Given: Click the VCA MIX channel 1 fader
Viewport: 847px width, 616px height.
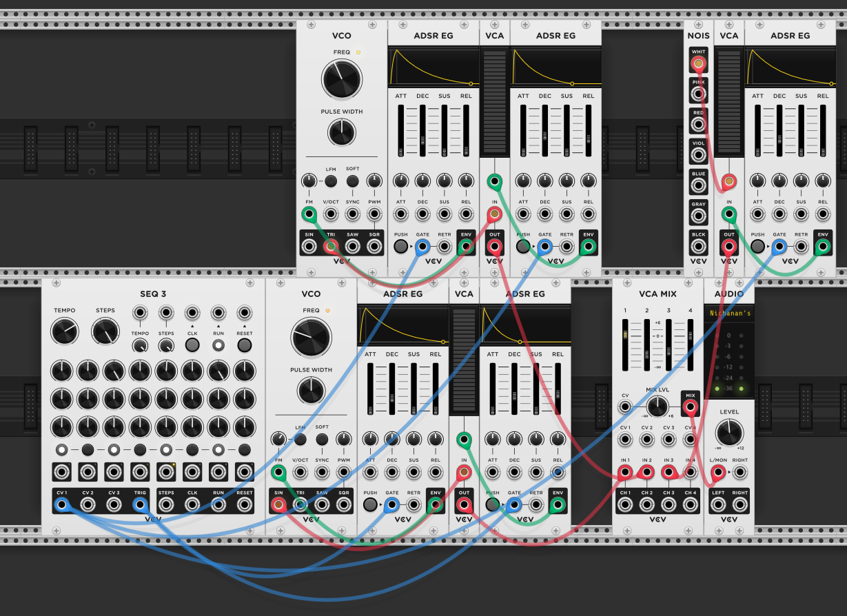Looking at the screenshot, I should (625, 344).
